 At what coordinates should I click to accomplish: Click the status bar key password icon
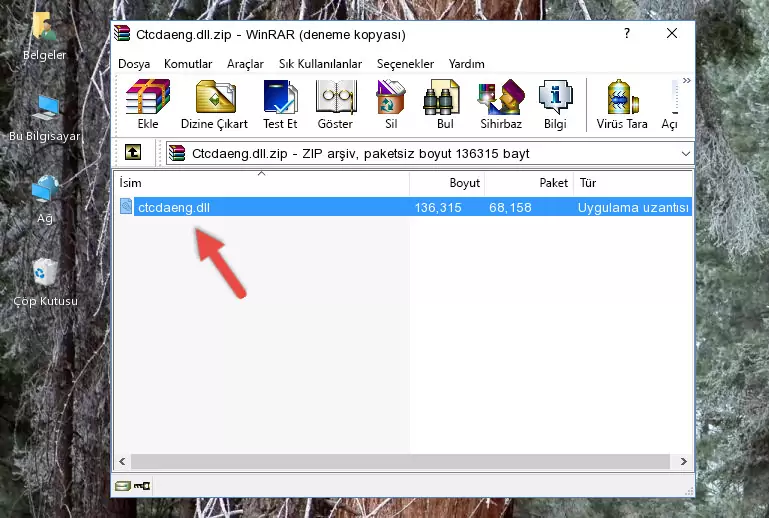tap(142, 486)
